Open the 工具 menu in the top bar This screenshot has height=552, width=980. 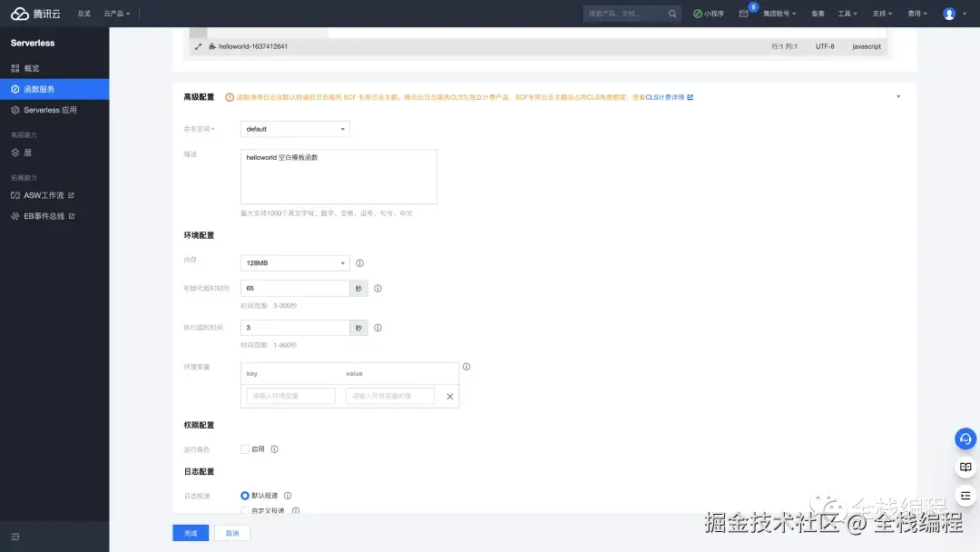[x=848, y=14]
